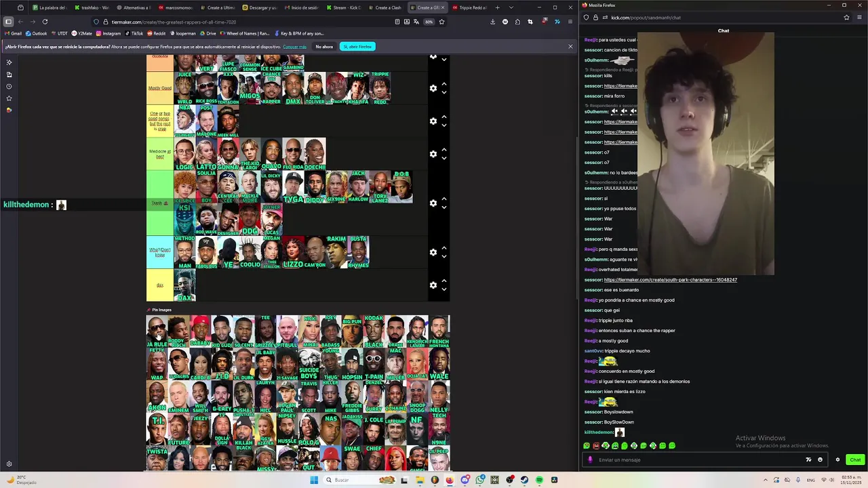Open chat settings gear next to Chat button
Screen dimensions: 868x488
point(837,460)
